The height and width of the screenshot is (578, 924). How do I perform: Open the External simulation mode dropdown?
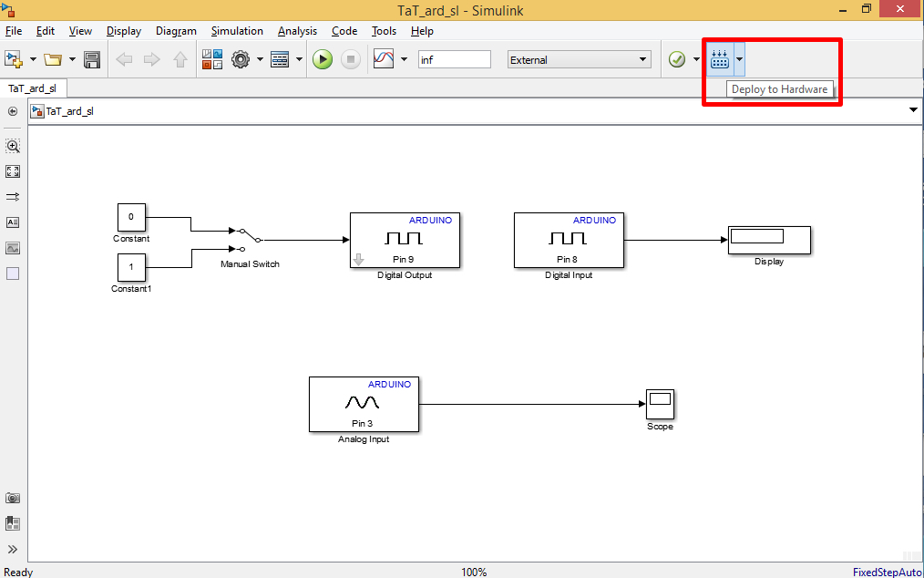(580, 59)
